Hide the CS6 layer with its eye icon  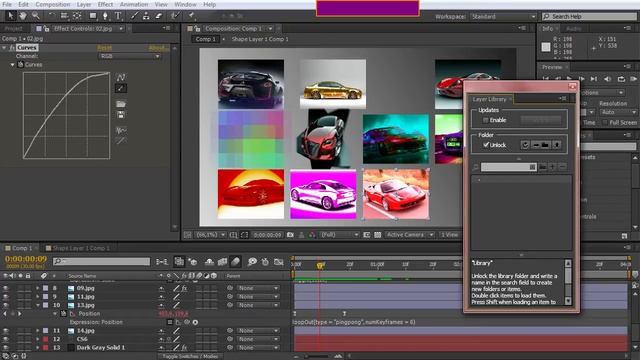(6, 339)
